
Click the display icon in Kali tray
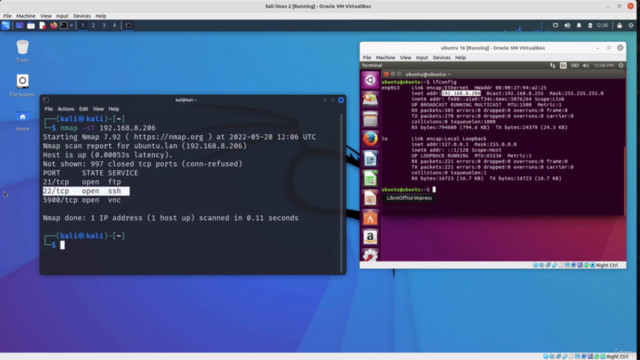pos(555,25)
